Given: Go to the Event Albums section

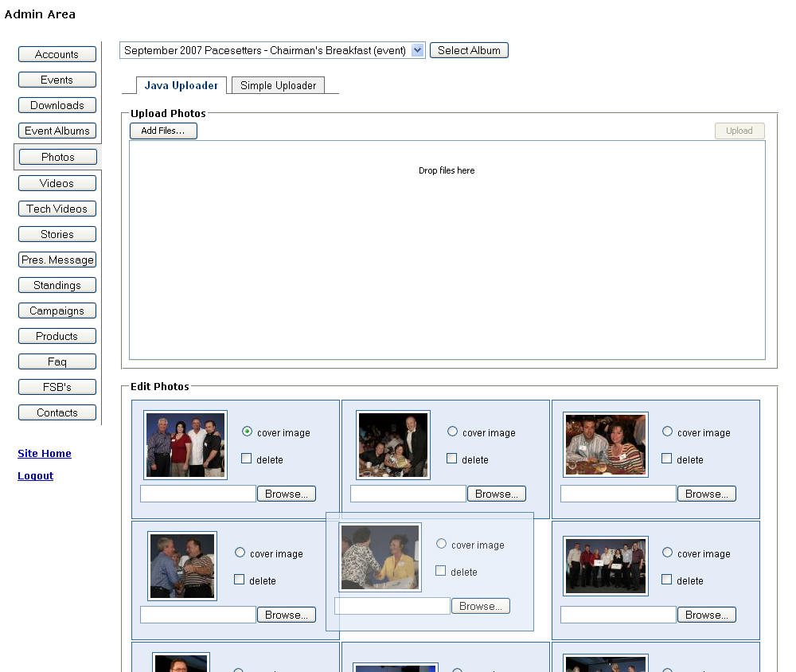Looking at the screenshot, I should click(57, 131).
